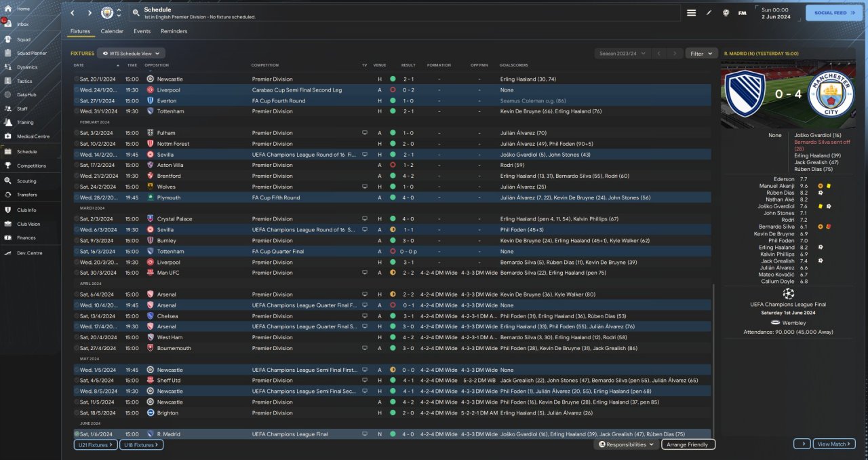Toggle the selection circle for Liverpool 24/1/2024
868x460 pixels.
(77, 90)
